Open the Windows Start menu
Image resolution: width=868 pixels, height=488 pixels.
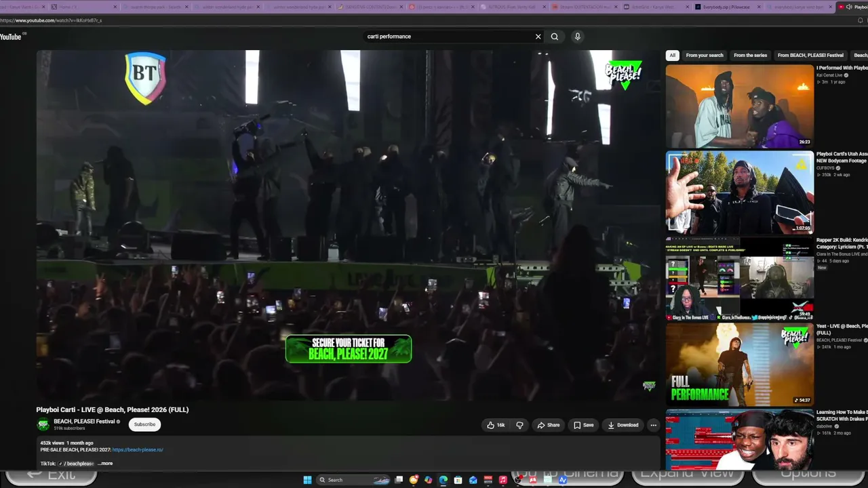307,480
